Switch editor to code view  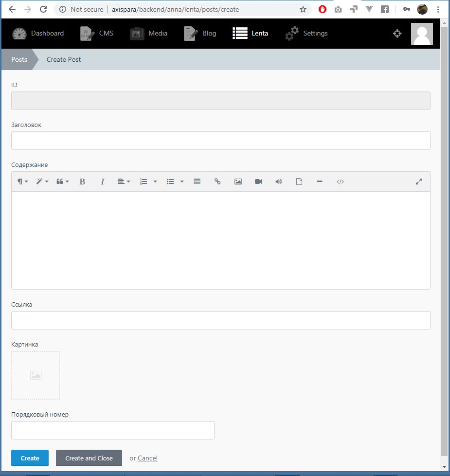point(340,182)
